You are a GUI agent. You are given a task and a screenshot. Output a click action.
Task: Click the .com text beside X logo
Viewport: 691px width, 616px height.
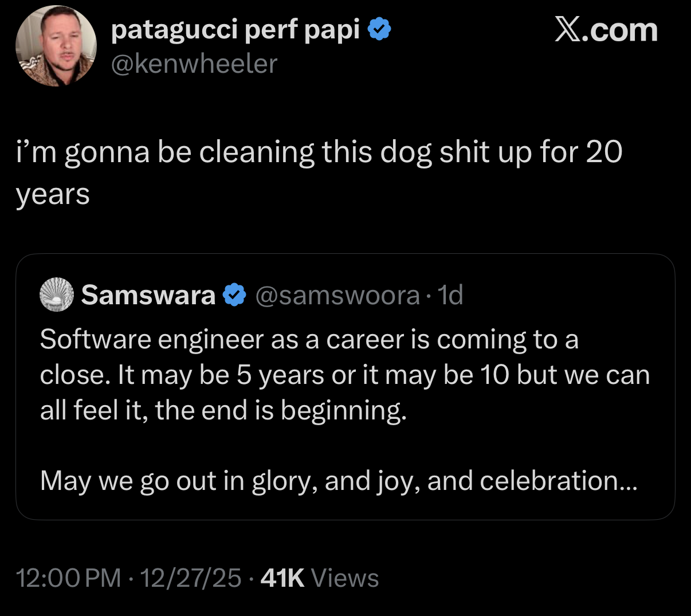(620, 30)
